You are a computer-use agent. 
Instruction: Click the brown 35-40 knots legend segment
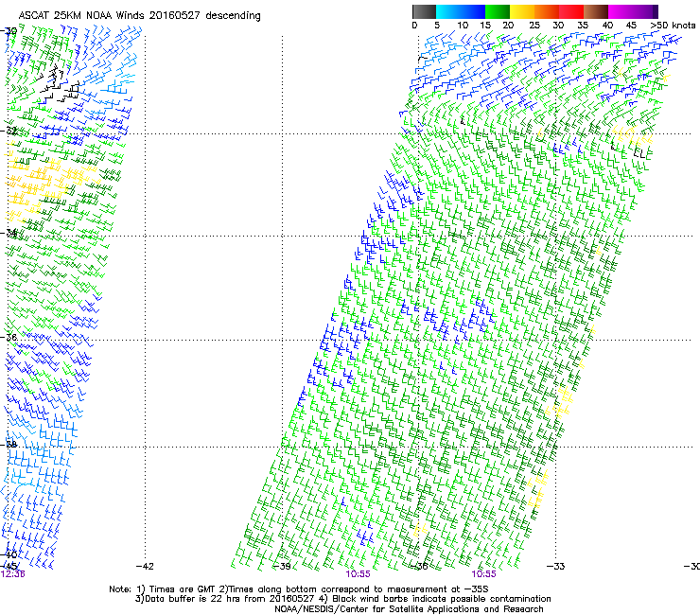pyautogui.click(x=596, y=11)
